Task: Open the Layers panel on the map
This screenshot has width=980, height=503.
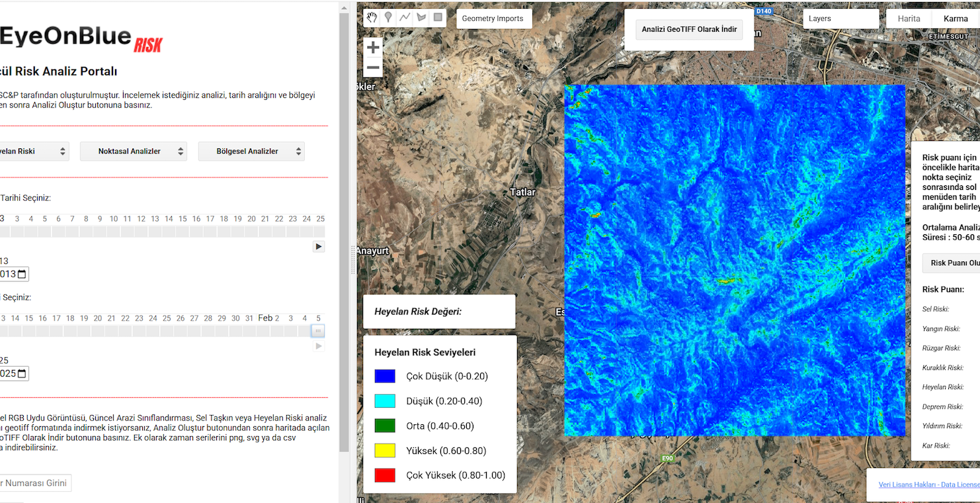Action: click(841, 19)
